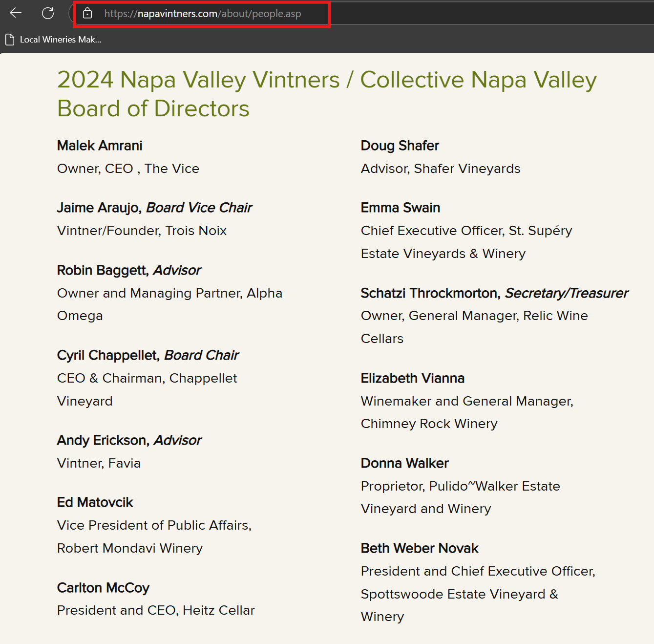This screenshot has width=654, height=644.
Task: Click 'President and CEO, Heitz Cellar'
Action: (x=156, y=610)
